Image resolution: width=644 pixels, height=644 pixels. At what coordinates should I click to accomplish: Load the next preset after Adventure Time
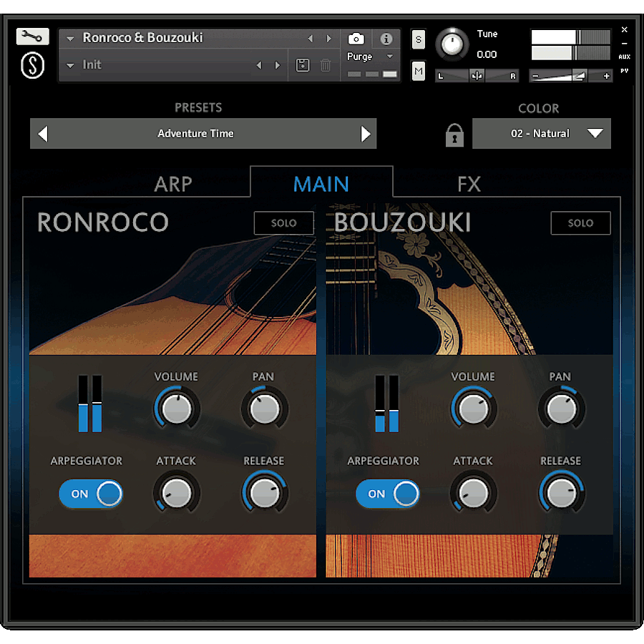[365, 134]
